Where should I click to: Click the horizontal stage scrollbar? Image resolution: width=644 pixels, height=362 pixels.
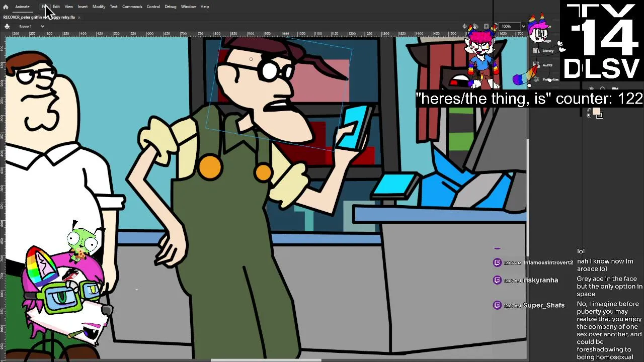point(266,360)
